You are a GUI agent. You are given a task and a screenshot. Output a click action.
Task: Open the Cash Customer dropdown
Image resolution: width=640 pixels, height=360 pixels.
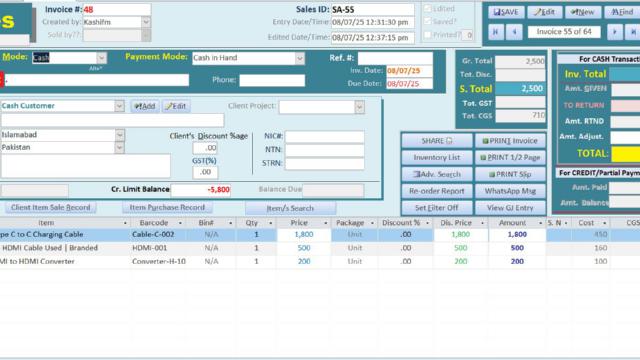coord(119,106)
